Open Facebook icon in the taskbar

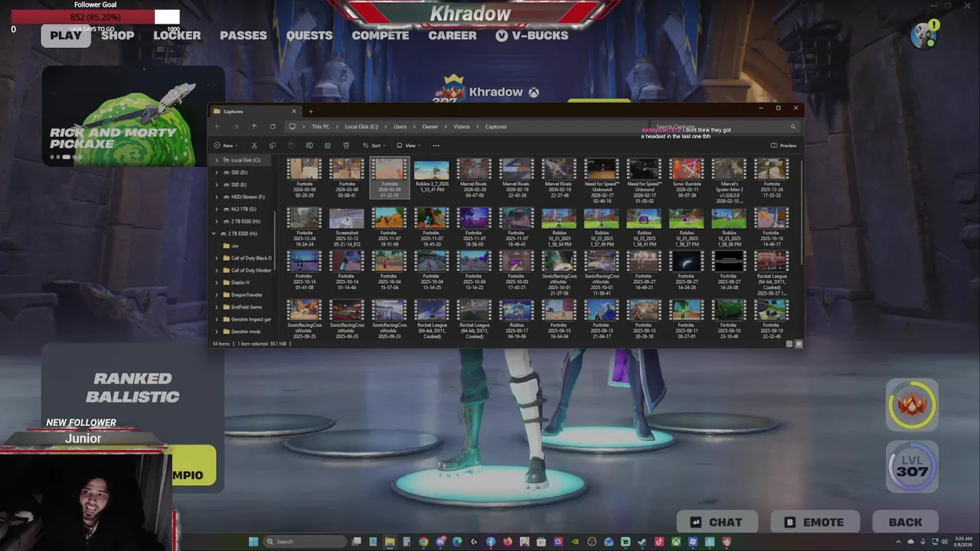[x=491, y=542]
